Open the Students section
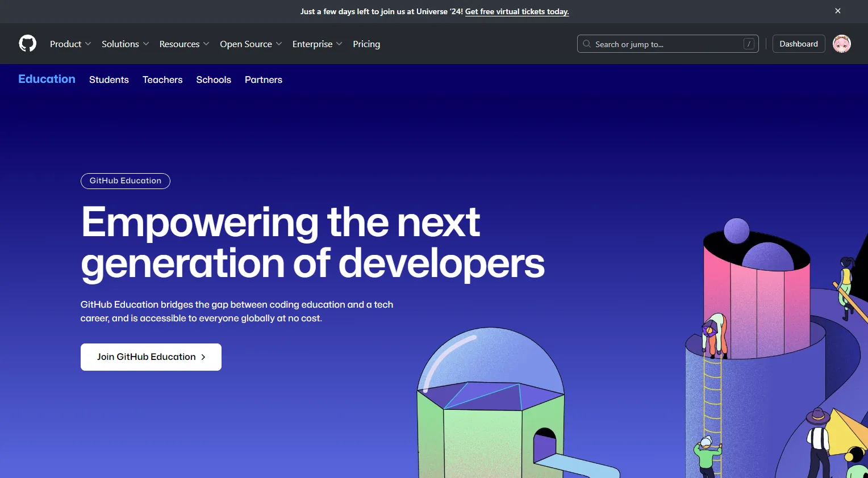 coord(109,79)
